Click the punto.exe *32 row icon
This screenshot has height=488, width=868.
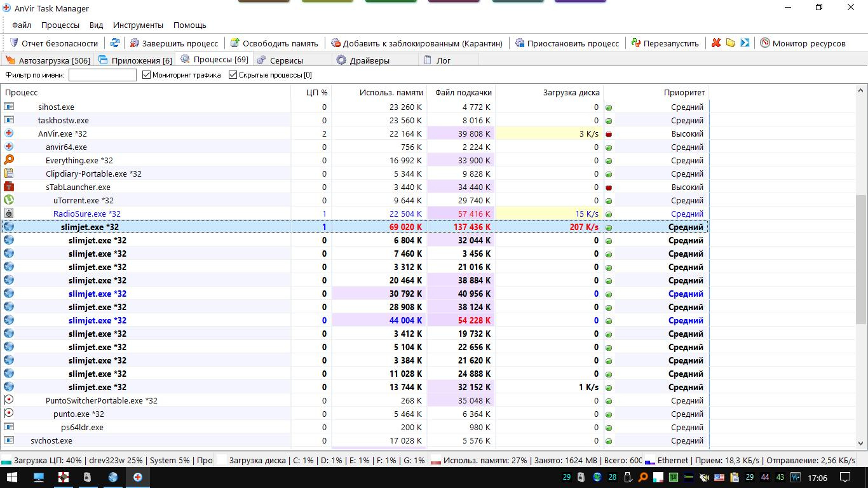tap(9, 414)
